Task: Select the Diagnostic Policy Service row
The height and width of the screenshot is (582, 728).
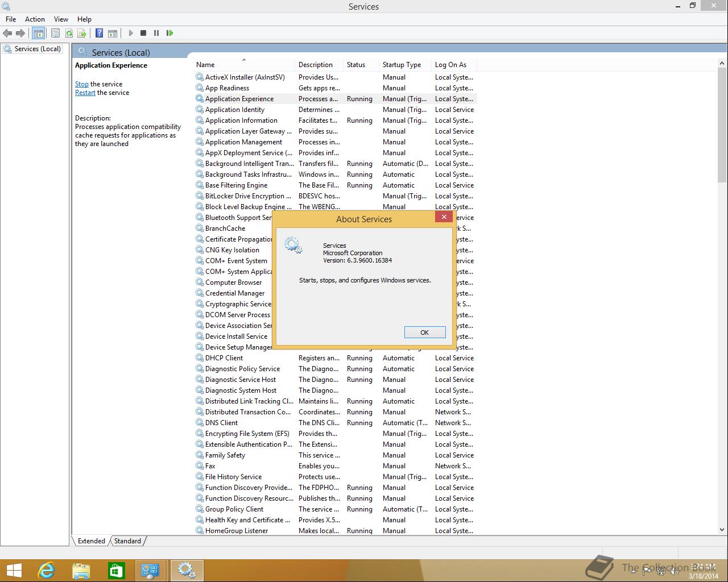Action: 336,369
